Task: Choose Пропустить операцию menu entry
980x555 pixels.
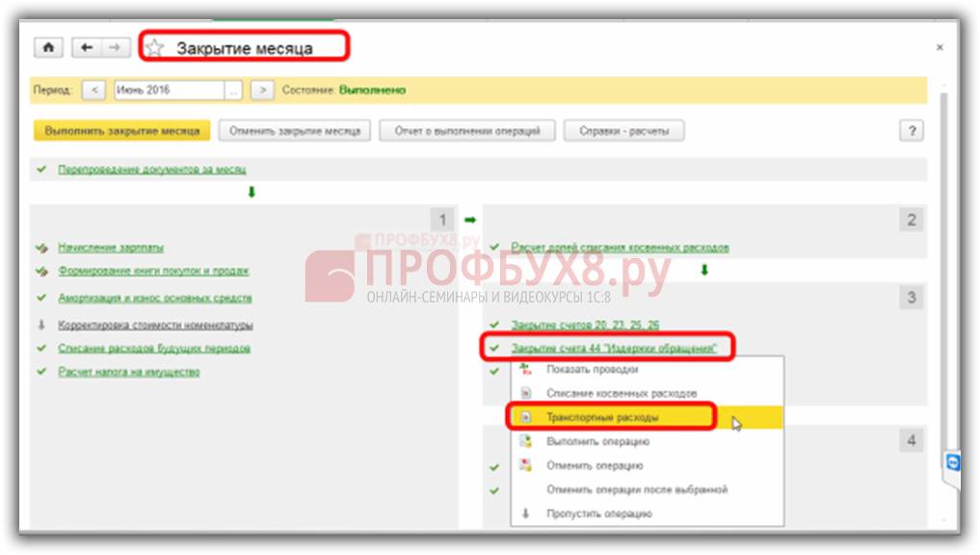Action: click(598, 514)
